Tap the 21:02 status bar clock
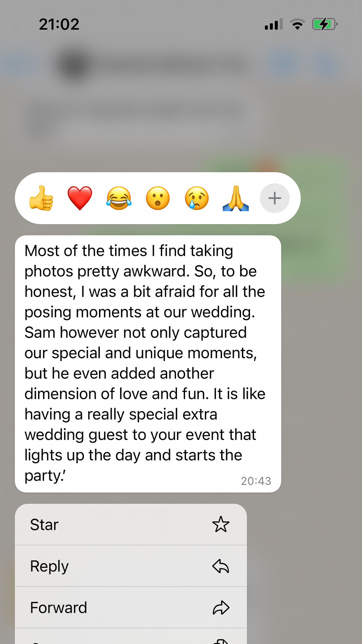362x644 pixels. pyautogui.click(x=59, y=24)
